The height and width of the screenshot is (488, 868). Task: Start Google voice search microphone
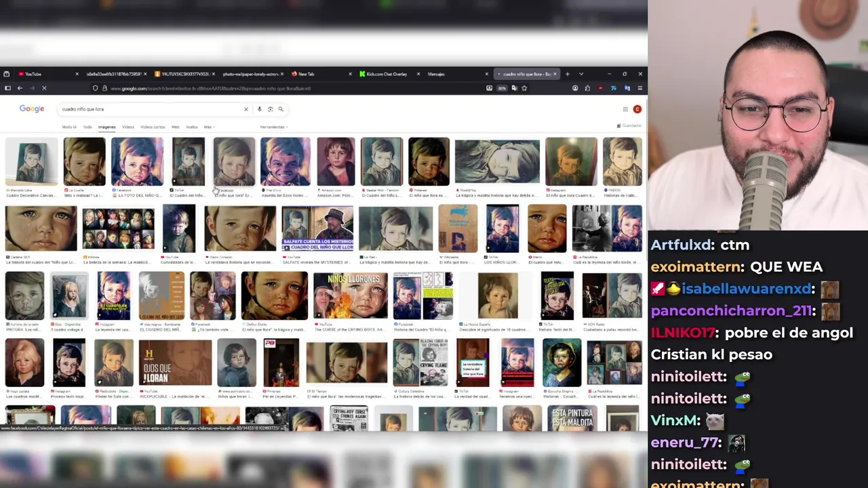pyautogui.click(x=259, y=109)
